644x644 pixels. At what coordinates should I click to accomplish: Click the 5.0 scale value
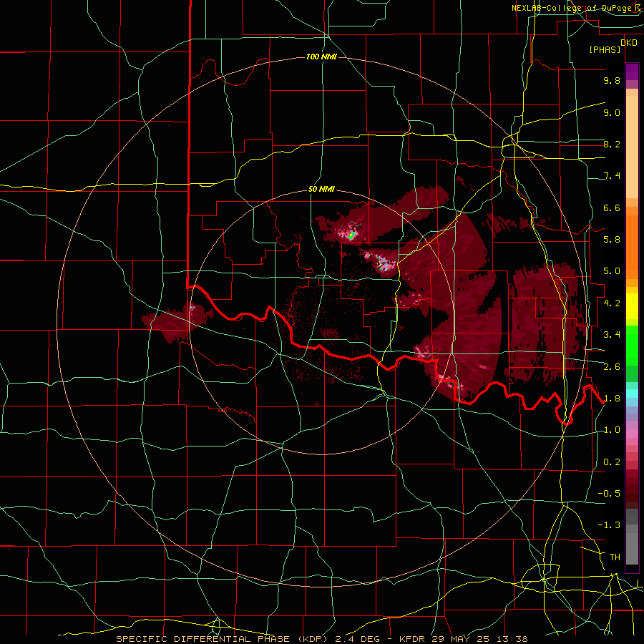[612, 271]
